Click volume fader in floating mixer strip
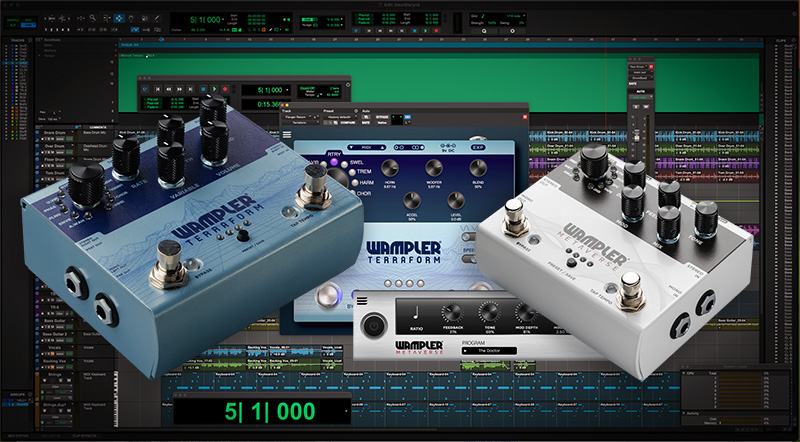 point(637,136)
